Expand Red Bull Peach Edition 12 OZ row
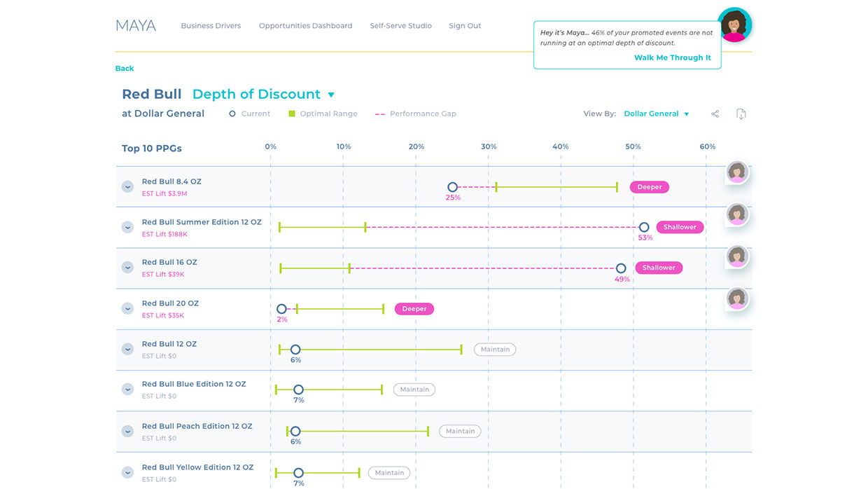868x489 pixels. [x=127, y=431]
